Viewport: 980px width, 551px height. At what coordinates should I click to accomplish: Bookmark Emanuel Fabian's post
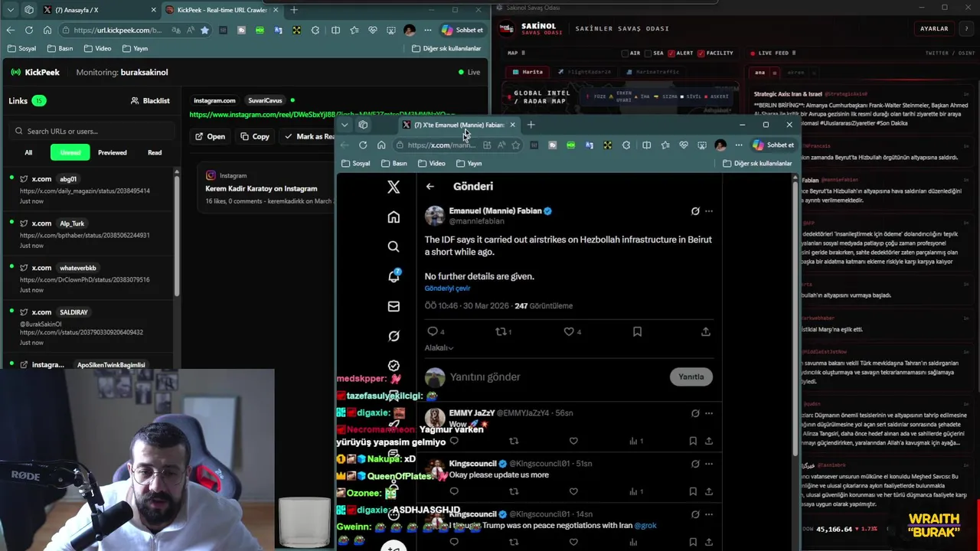pyautogui.click(x=637, y=331)
